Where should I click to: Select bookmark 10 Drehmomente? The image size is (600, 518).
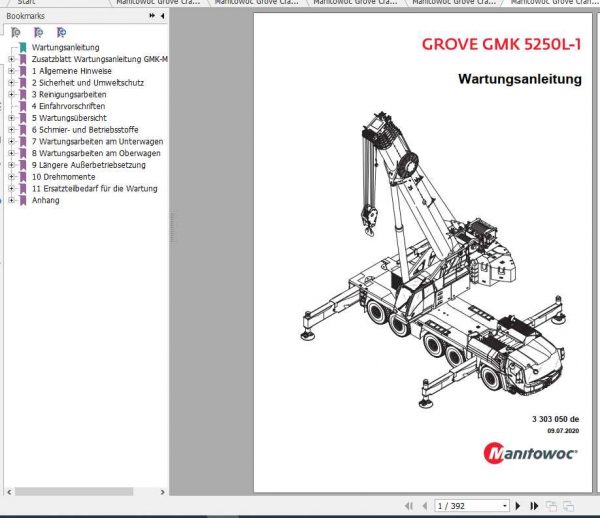[64, 177]
